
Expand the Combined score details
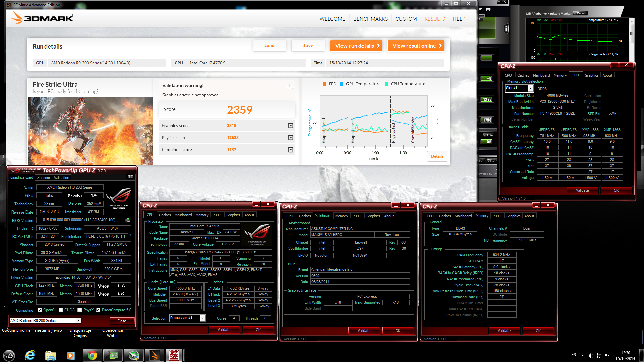pos(291,150)
